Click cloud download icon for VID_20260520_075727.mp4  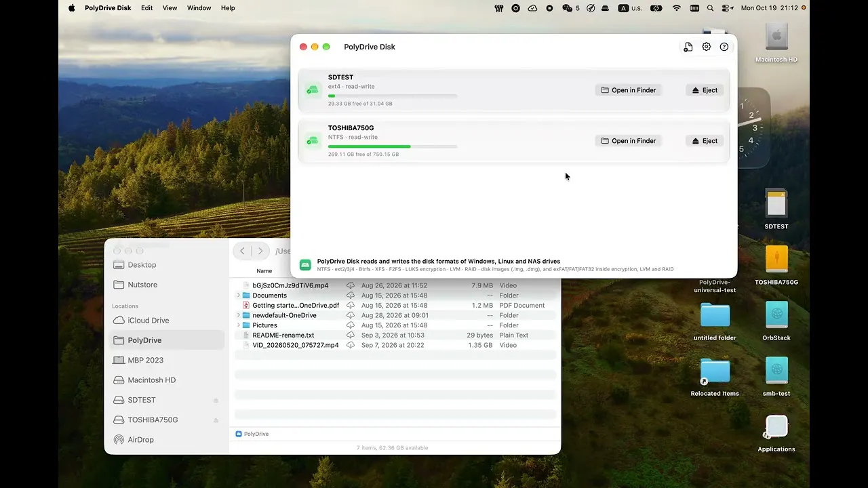point(351,345)
